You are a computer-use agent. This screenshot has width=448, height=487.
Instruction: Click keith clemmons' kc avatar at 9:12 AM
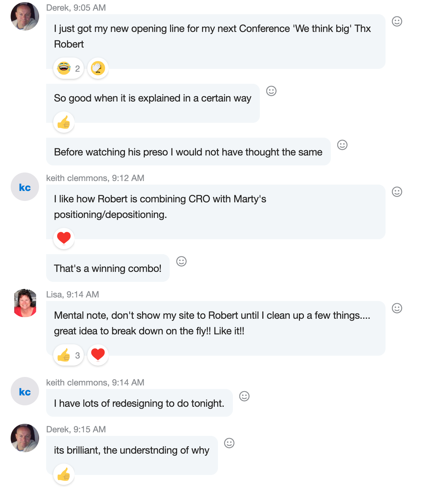point(25,187)
